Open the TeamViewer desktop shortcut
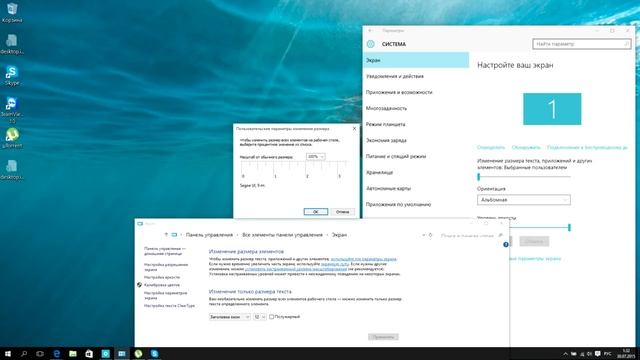640x360 pixels. pyautogui.click(x=12, y=109)
